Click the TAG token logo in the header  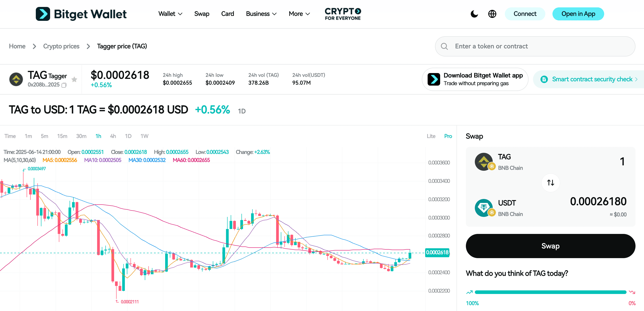16,79
